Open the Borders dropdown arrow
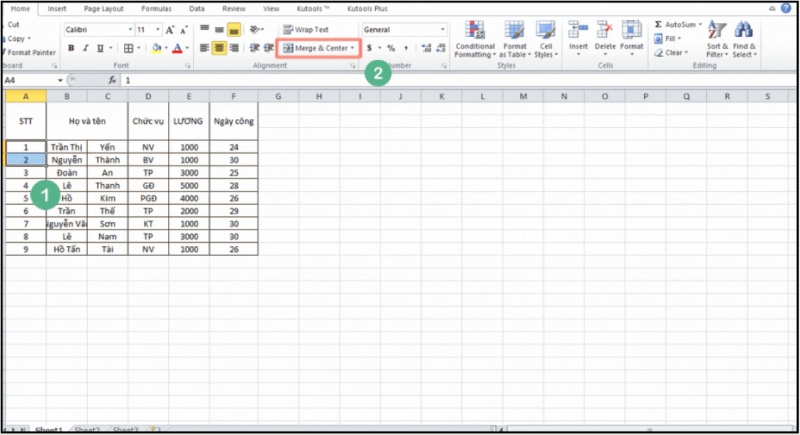 (139, 48)
